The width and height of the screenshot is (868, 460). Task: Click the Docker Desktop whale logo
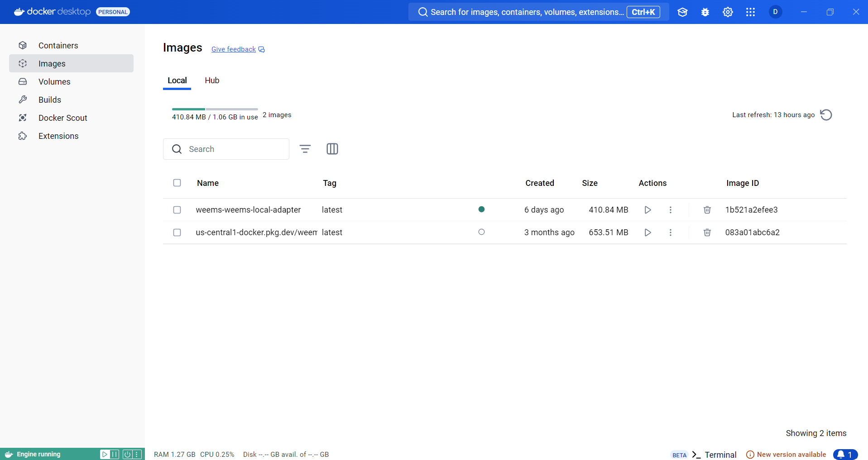tap(19, 12)
